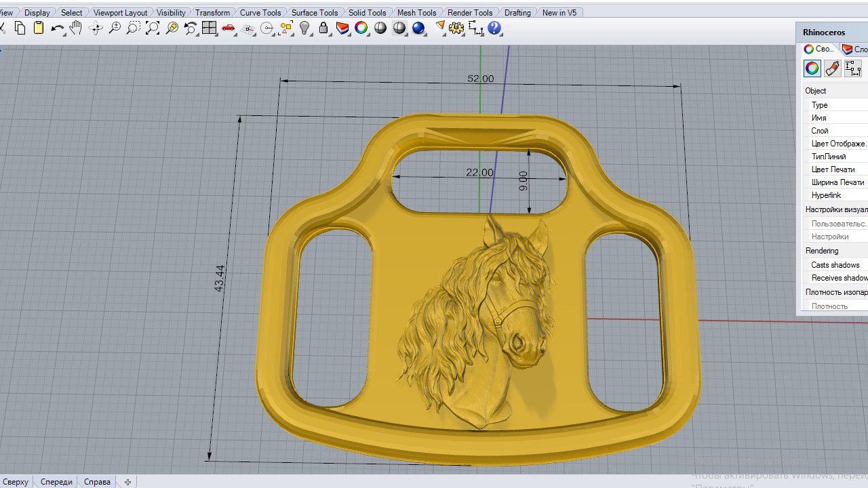Screen dimensions: 868x488
Task: Collapse the Rendering section header
Action: click(822, 251)
